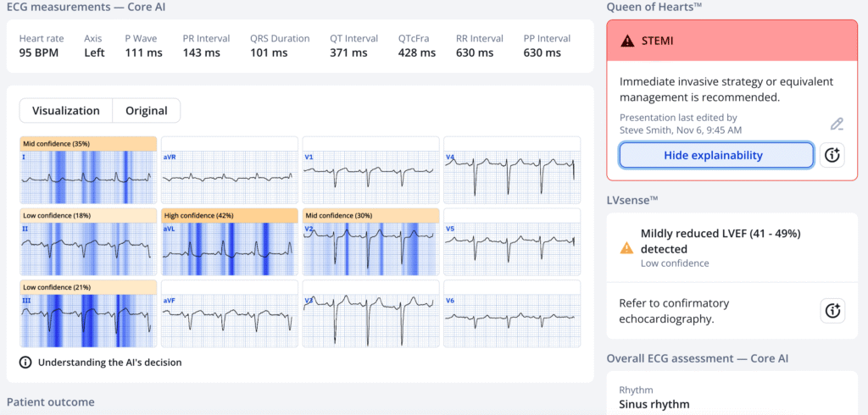Click the AI insight icon beside Hide explainability

click(832, 155)
